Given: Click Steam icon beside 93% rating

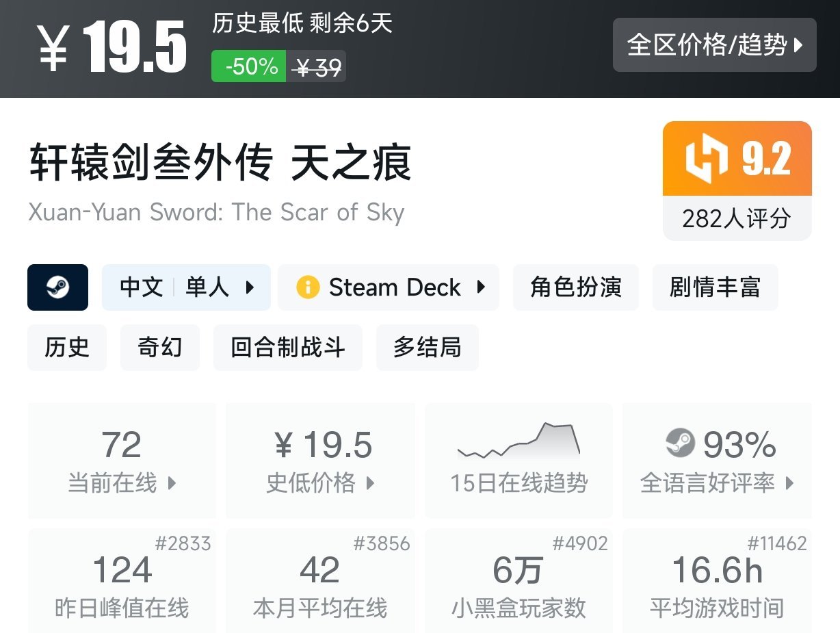Looking at the screenshot, I should click(680, 443).
